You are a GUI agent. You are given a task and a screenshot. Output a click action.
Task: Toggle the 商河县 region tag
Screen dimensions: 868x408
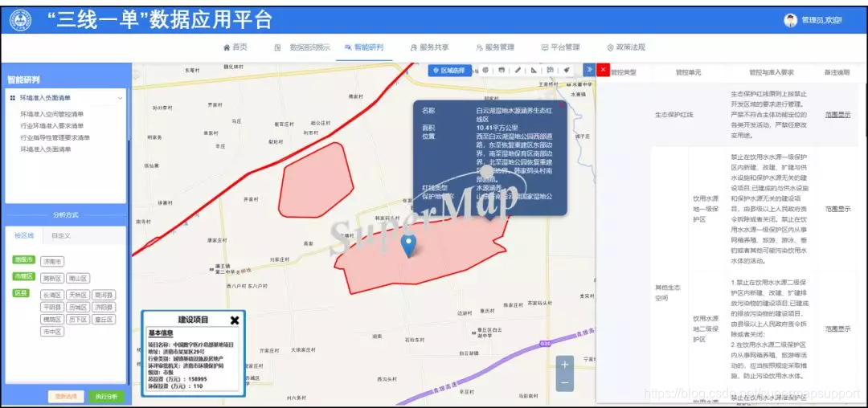coord(104,296)
